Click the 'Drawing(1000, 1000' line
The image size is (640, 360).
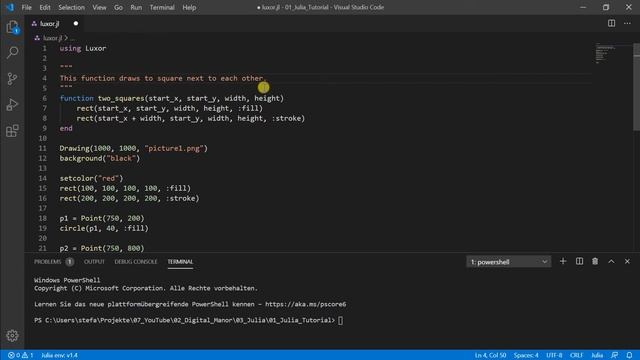[133, 148]
